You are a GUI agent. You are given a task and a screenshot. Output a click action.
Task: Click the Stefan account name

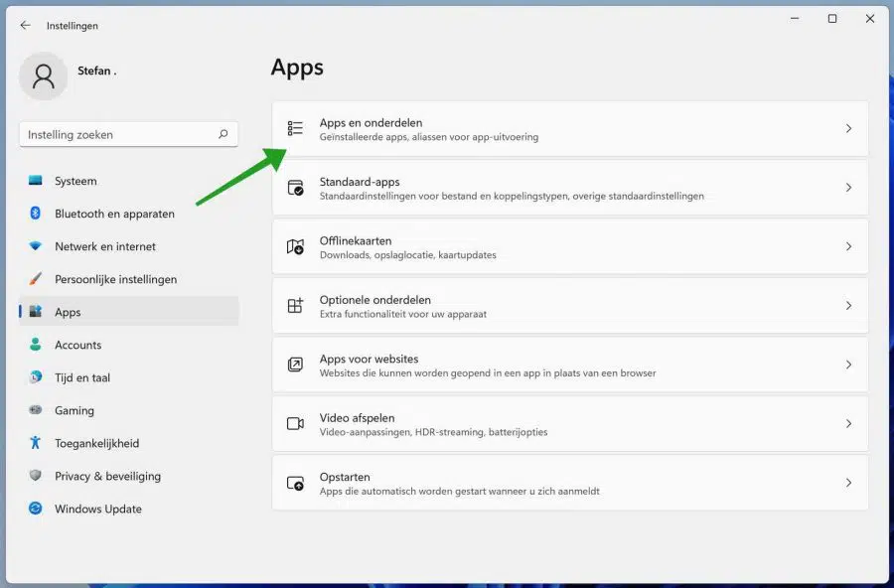97,71
